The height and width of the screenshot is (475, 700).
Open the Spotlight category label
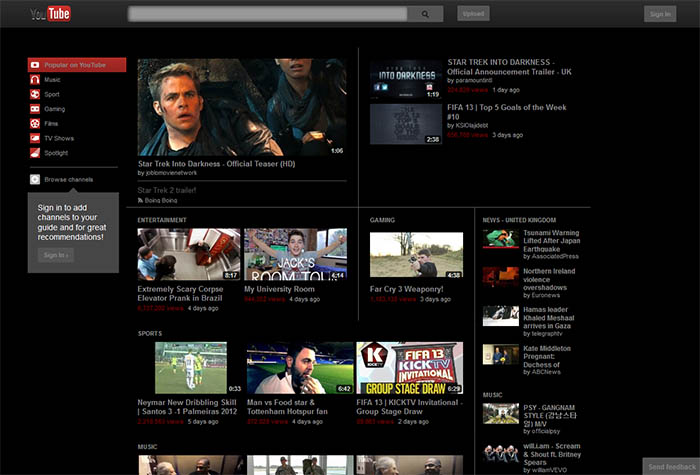[56, 153]
